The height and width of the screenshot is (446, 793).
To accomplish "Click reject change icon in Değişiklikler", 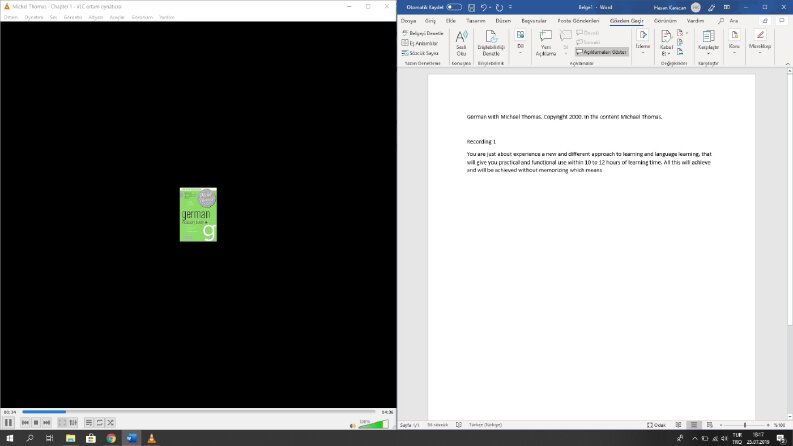I will tap(681, 33).
